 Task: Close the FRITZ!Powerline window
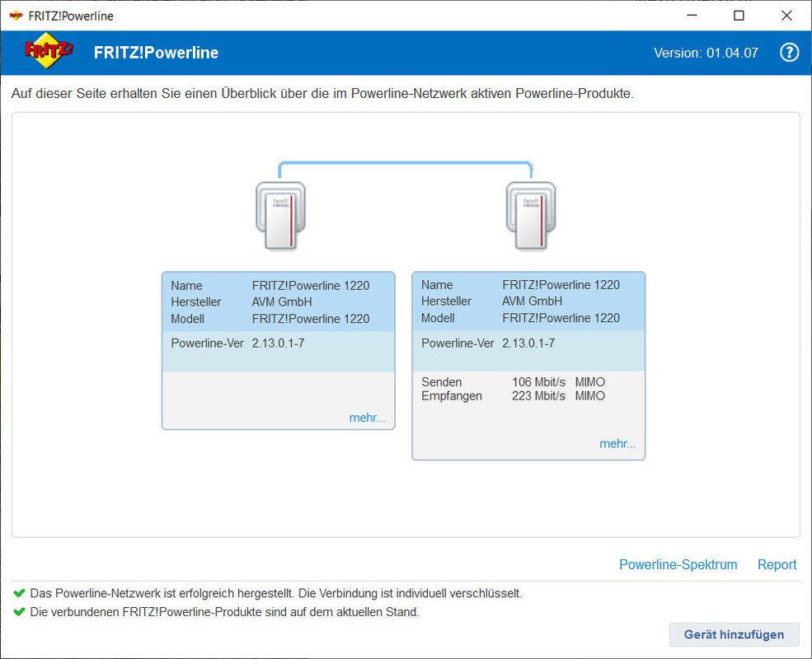pos(786,16)
